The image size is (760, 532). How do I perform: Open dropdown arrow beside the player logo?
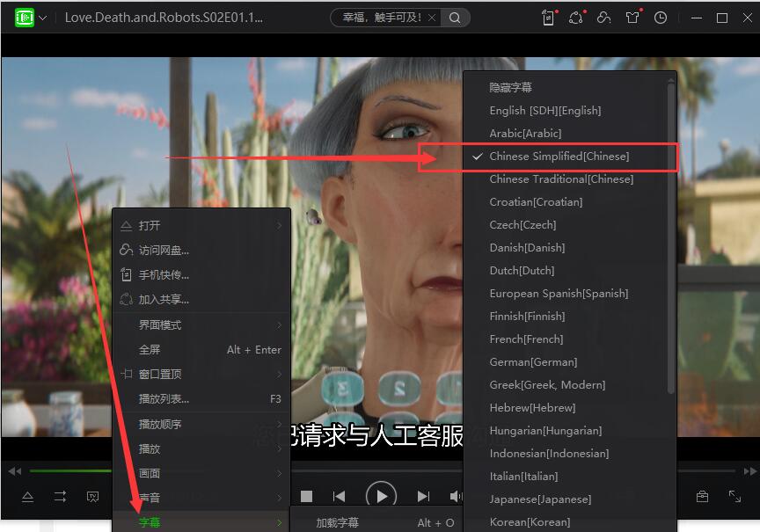44,18
